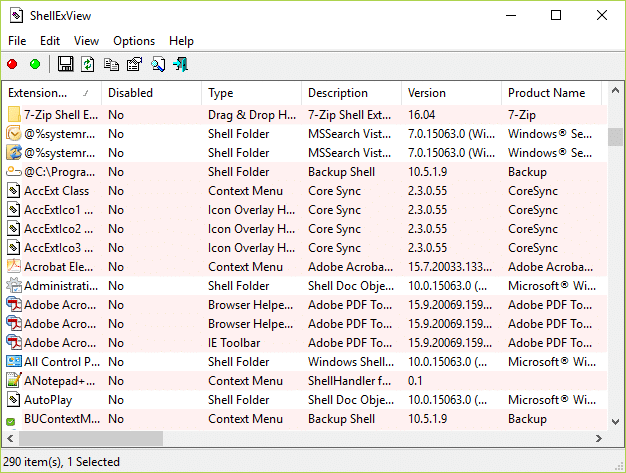Open the File menu
Image resolution: width=626 pixels, height=473 pixels.
[17, 41]
